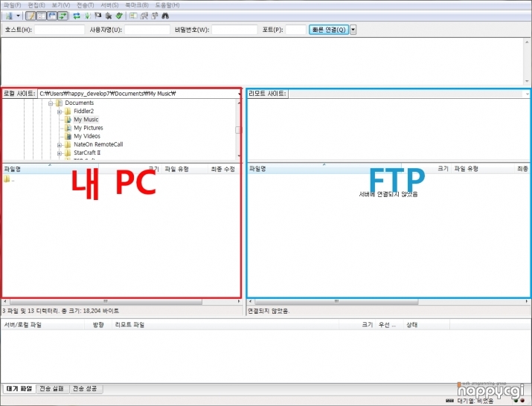The height and width of the screenshot is (406, 532).
Task: Click the Process queue toggle icon
Action: [88, 16]
